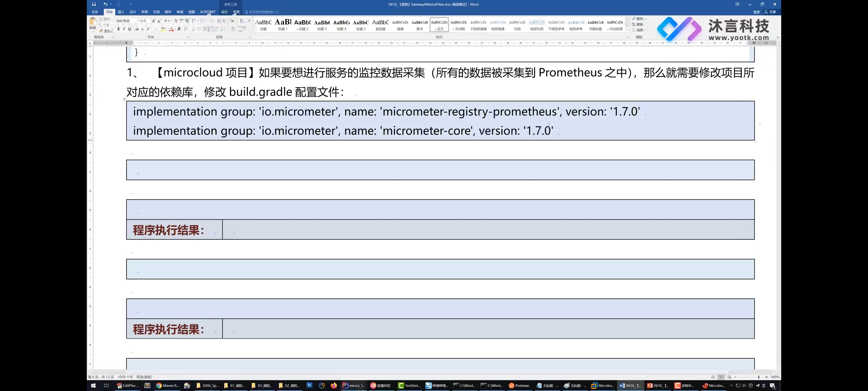Click the Increase Indent icon

[x=224, y=21]
